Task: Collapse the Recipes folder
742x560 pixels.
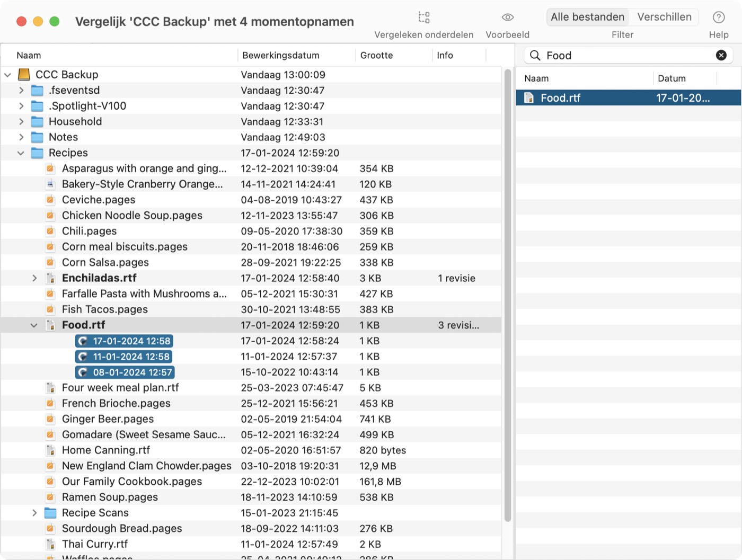Action: (21, 153)
